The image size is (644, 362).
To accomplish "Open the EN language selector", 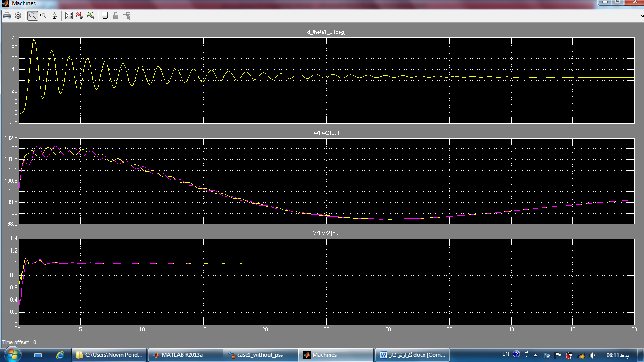I will [x=505, y=354].
